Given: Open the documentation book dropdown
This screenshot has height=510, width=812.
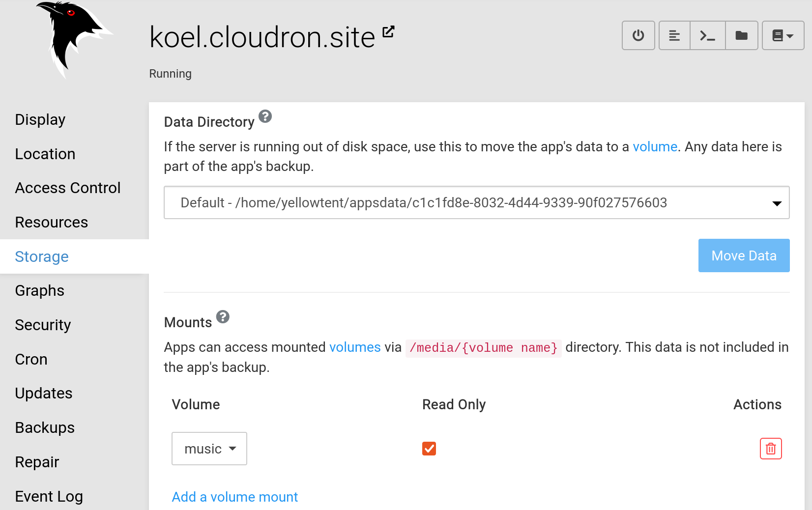Looking at the screenshot, I should point(783,35).
